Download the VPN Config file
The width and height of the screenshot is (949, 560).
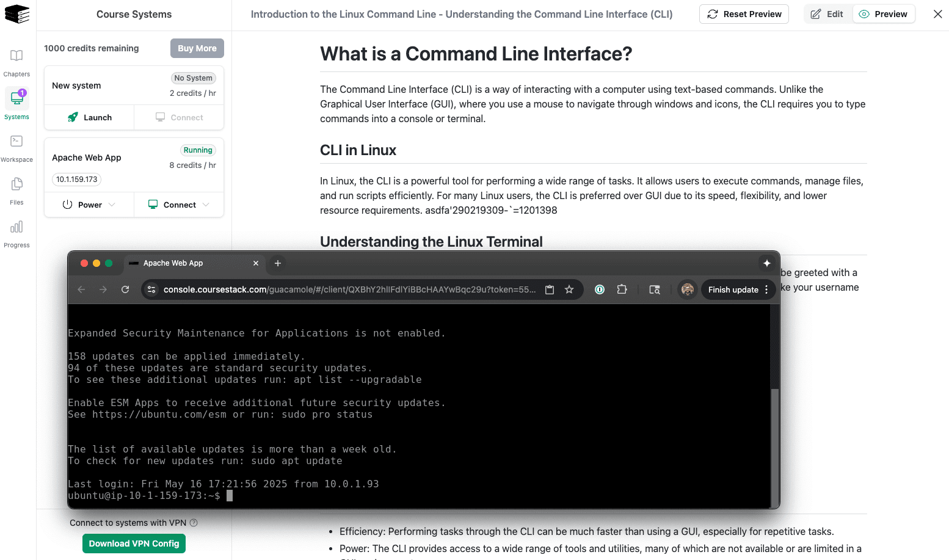[134, 544]
